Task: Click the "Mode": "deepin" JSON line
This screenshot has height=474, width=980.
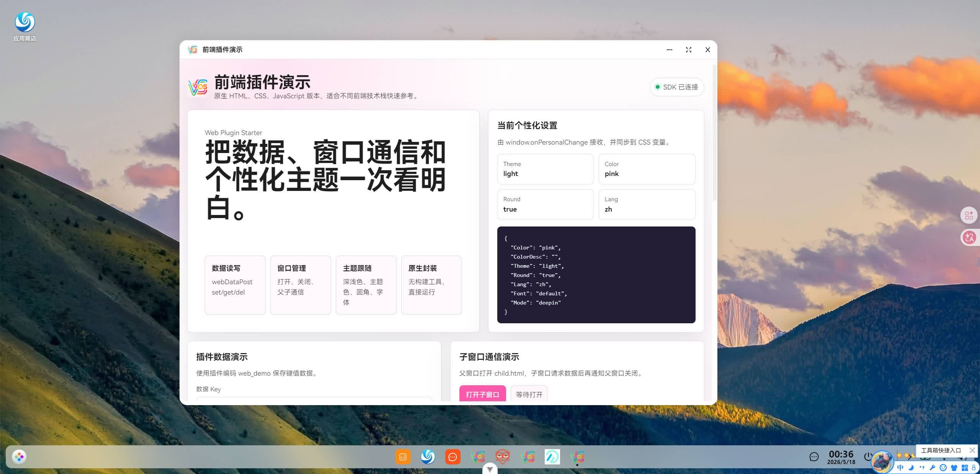Action: point(536,303)
